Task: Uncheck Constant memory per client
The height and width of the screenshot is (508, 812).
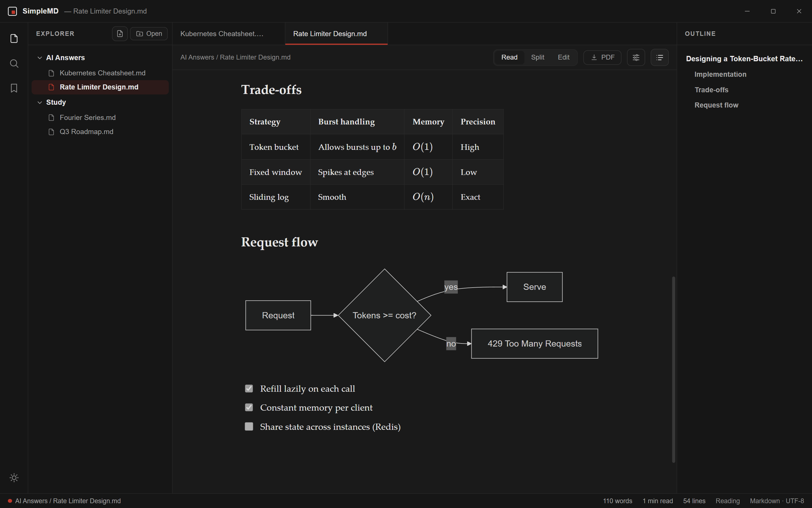Action: coord(249,408)
